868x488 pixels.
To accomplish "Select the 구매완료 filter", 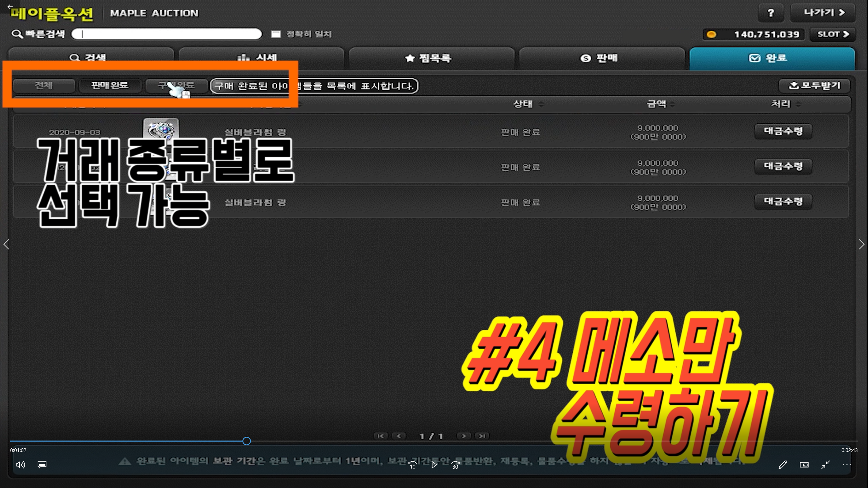I will 176,85.
